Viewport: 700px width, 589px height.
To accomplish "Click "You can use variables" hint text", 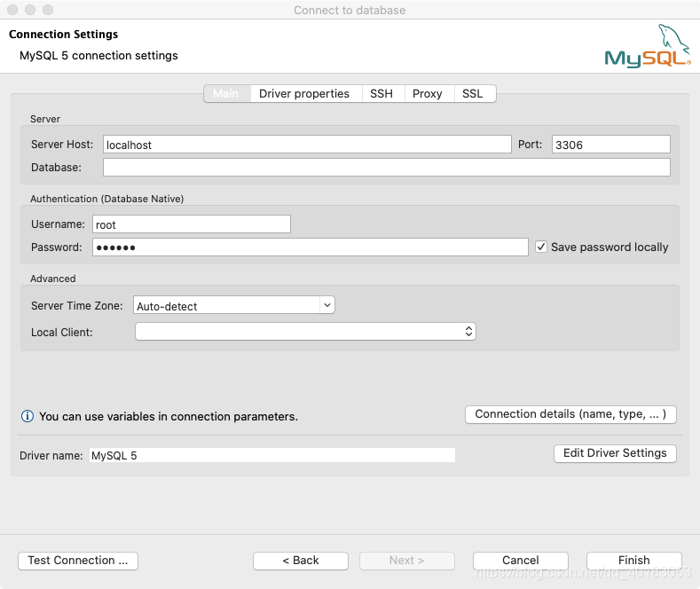I will click(169, 416).
